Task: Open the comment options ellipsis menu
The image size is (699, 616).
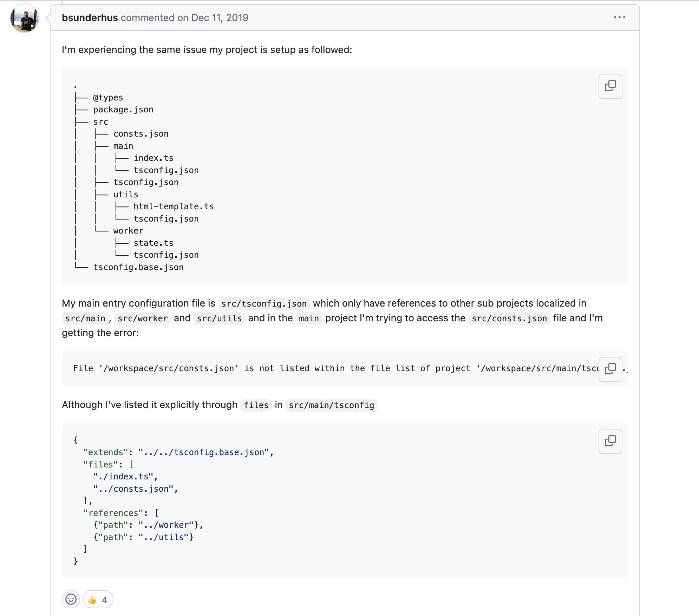Action: coord(619,18)
